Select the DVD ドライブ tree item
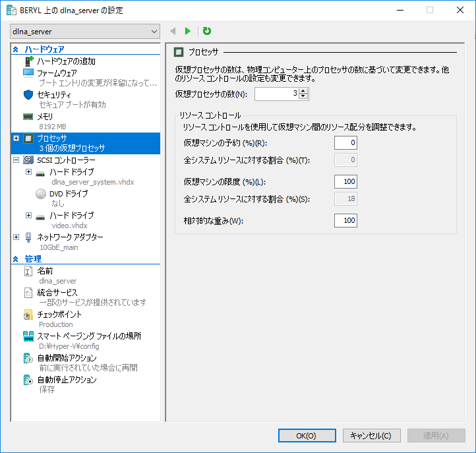 (x=69, y=194)
